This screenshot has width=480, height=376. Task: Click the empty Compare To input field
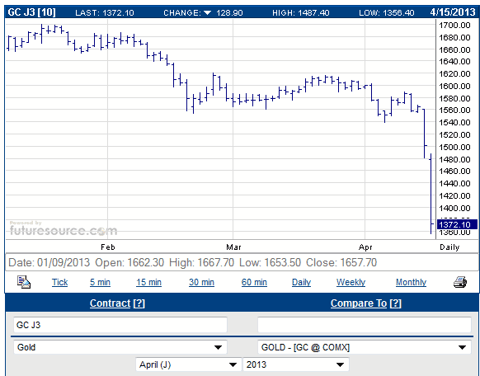[x=364, y=325]
